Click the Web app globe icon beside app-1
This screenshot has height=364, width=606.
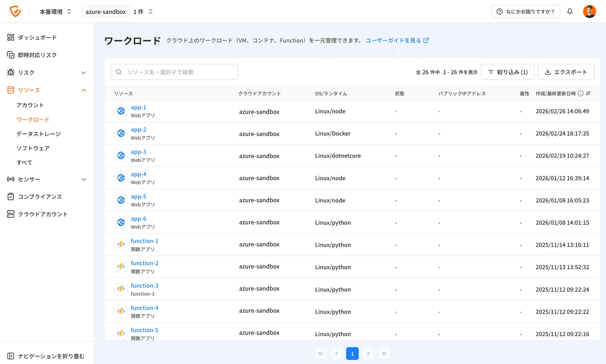click(x=121, y=111)
